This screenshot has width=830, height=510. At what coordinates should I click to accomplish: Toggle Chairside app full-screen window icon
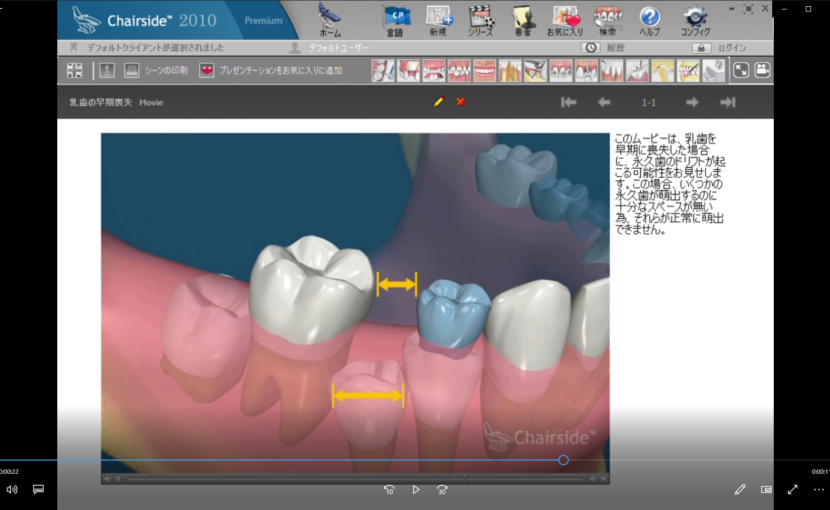pyautogui.click(x=748, y=8)
